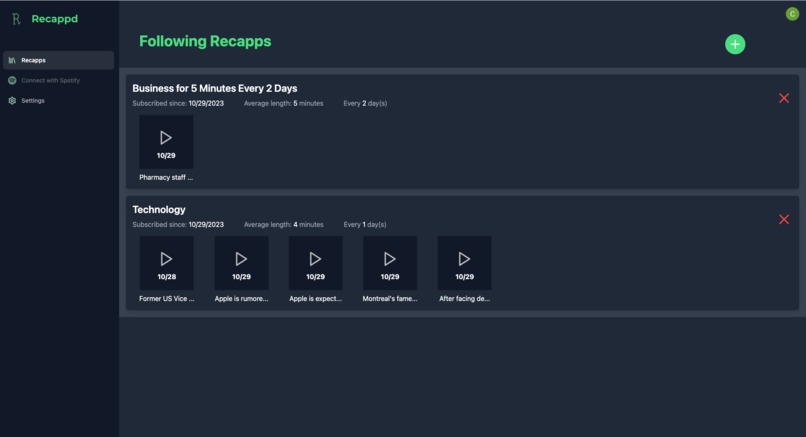The height and width of the screenshot is (437, 806).
Task: Click the Montreal's fame... caption
Action: point(390,299)
